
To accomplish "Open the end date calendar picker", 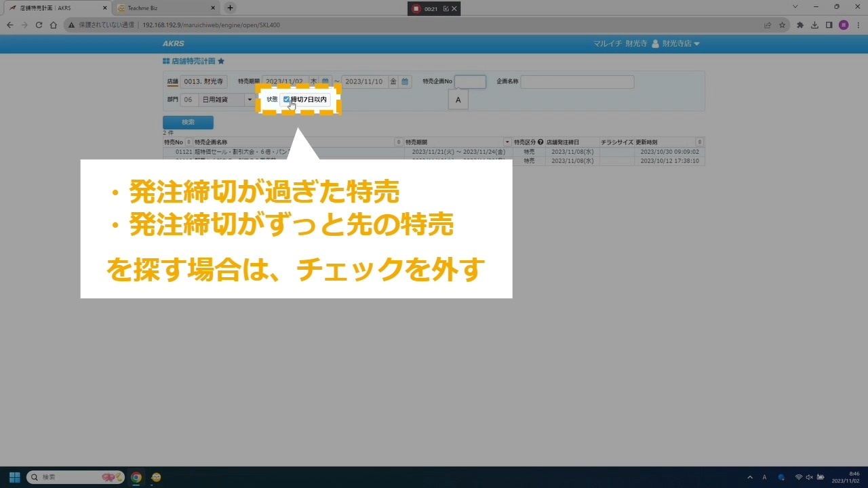I will [405, 82].
